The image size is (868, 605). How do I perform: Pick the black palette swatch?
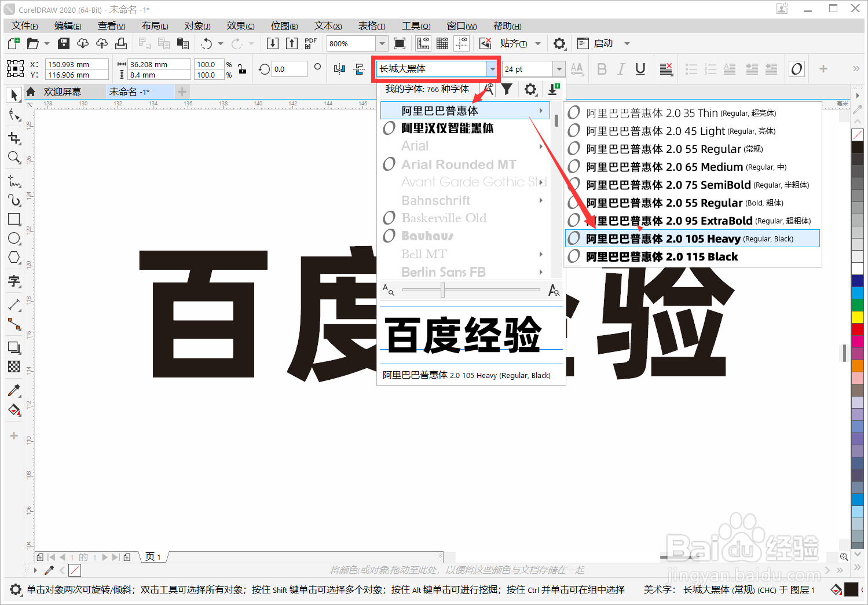[858, 146]
